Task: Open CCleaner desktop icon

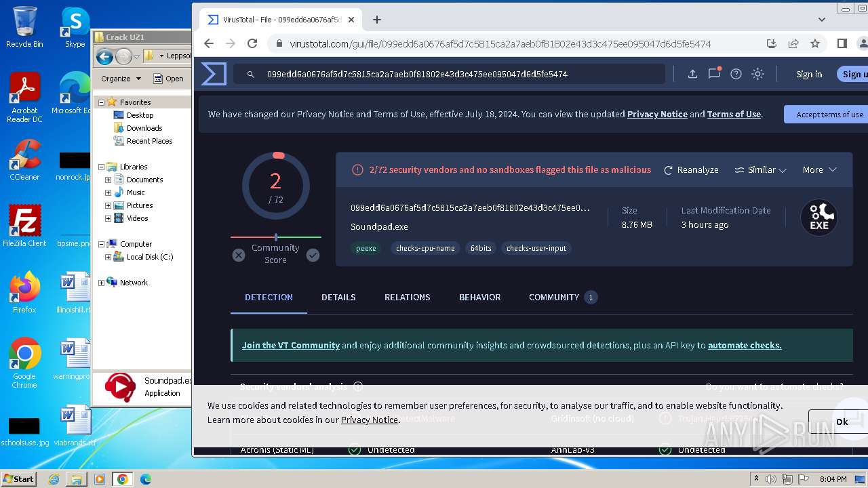Action: (24, 160)
